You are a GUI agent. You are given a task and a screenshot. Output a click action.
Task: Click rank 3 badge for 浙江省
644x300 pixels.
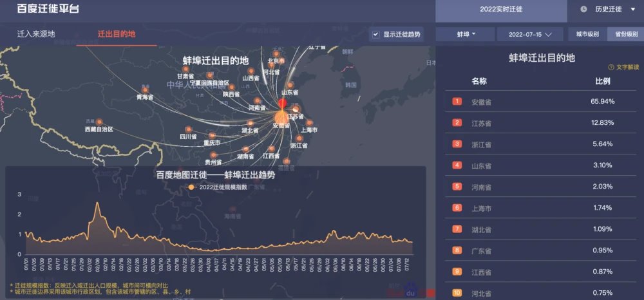point(457,144)
